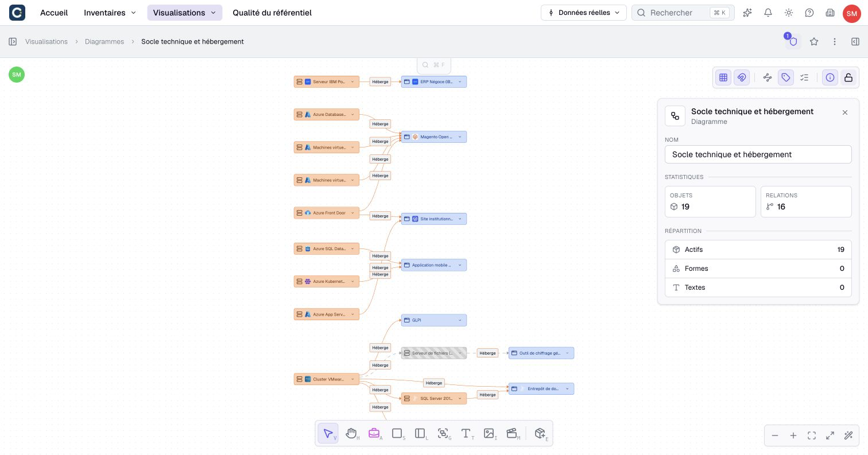Toggle relation labels with the tag icon

[x=786, y=77]
